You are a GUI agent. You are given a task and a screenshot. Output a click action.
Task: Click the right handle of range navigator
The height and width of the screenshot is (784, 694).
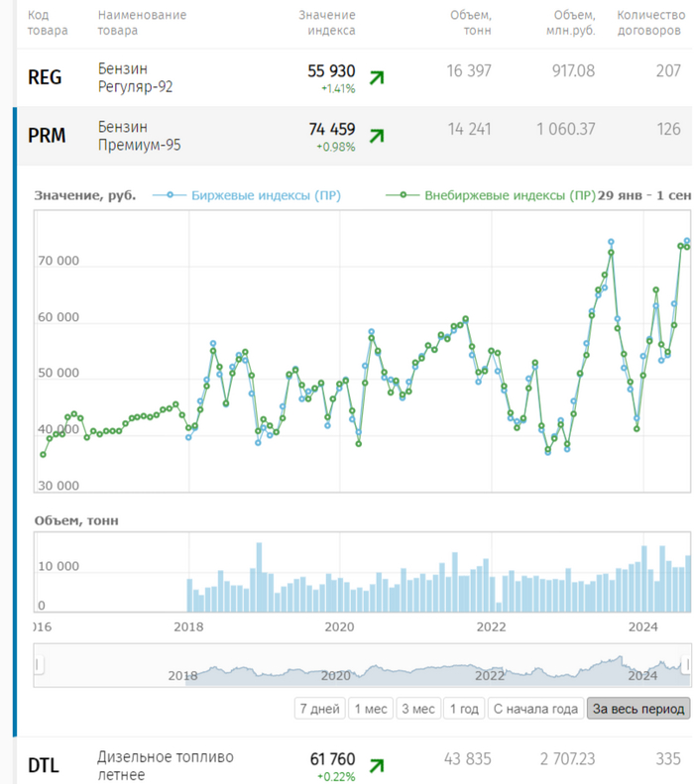(x=684, y=664)
